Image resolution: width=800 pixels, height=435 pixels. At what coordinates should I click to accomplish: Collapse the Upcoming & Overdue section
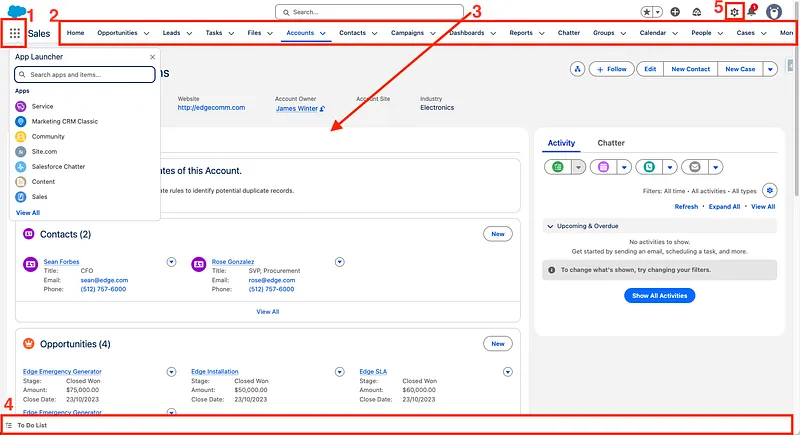point(550,226)
